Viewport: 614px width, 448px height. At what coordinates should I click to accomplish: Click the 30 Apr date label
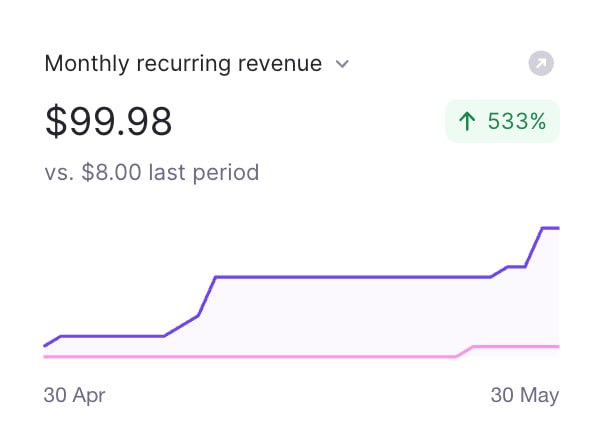pyautogui.click(x=74, y=395)
